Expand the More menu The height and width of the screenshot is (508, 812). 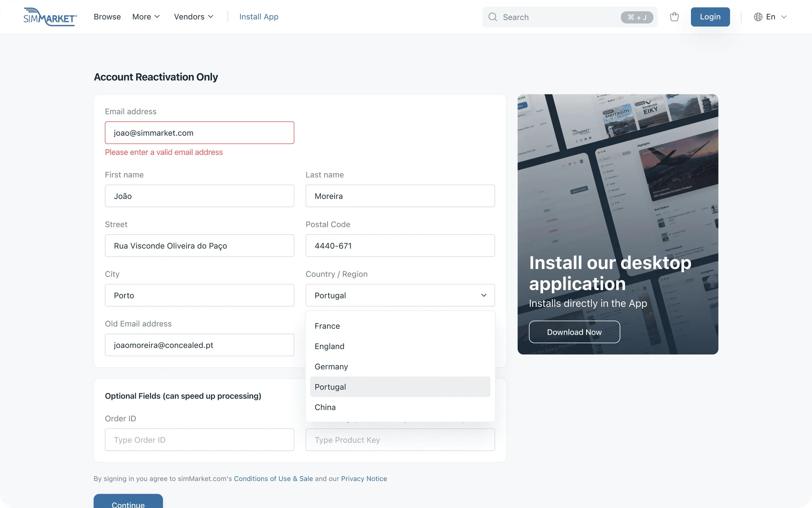pyautogui.click(x=146, y=17)
